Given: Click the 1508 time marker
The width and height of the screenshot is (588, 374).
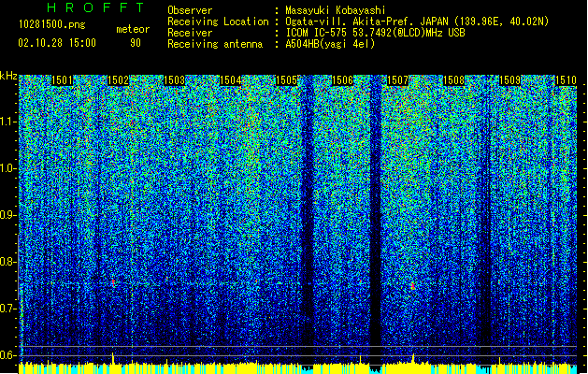Looking at the screenshot, I should tap(453, 80).
